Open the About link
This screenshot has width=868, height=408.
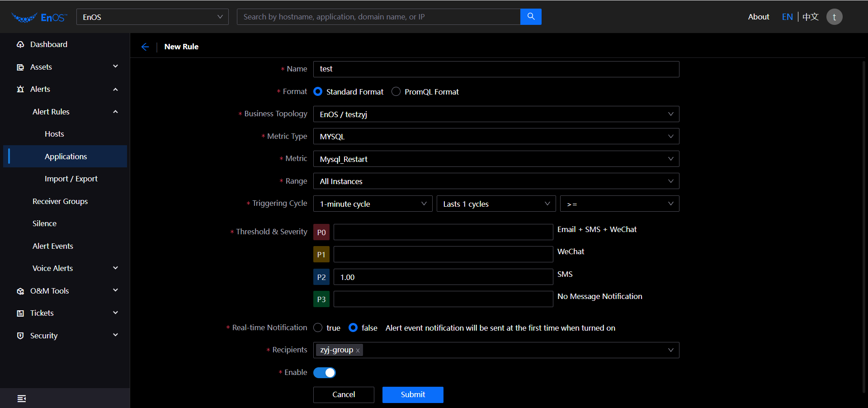pyautogui.click(x=759, y=17)
